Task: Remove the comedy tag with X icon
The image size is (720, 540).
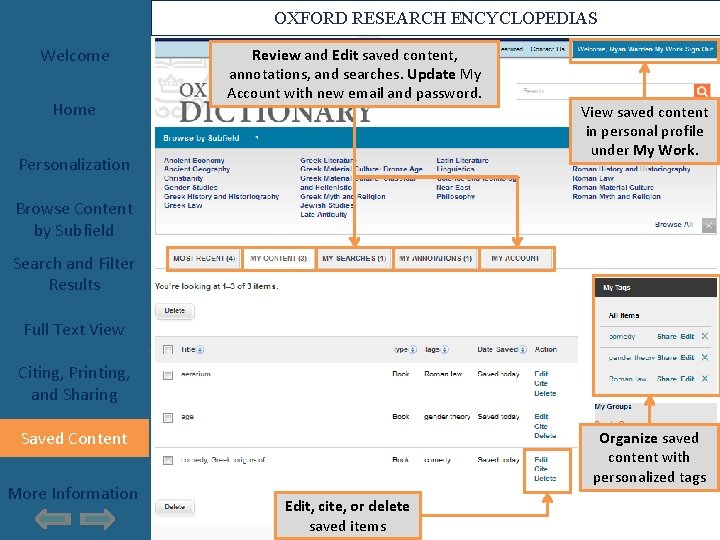Action: click(x=705, y=336)
